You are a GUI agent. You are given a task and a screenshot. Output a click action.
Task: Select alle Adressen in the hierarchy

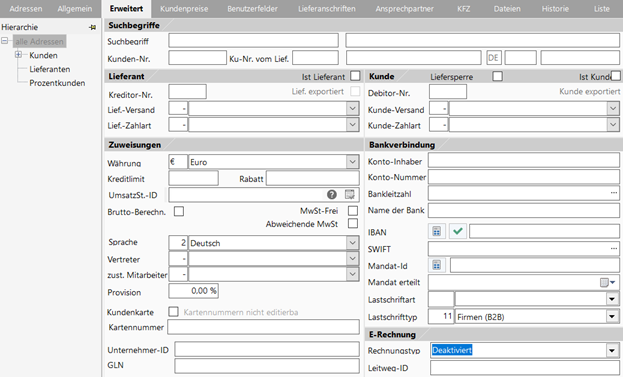pyautogui.click(x=39, y=41)
